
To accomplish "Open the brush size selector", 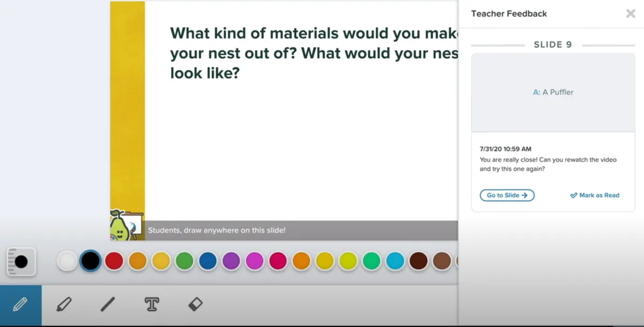I will point(21,262).
